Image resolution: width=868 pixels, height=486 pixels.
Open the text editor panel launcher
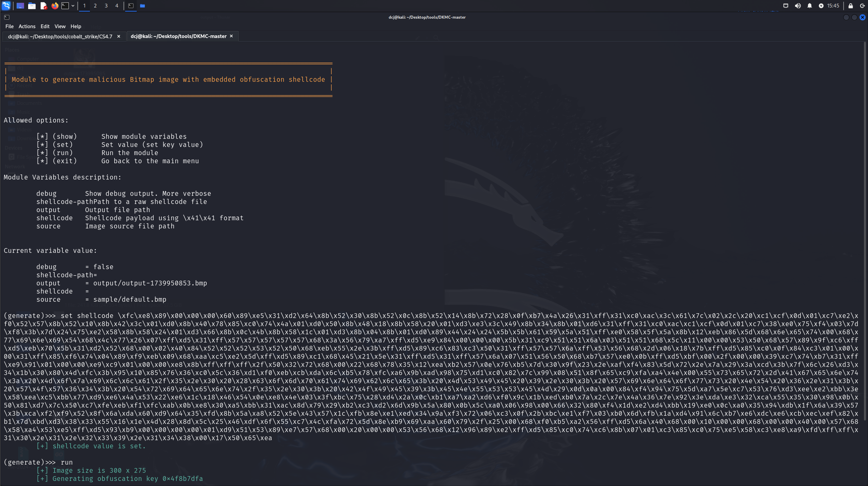(x=43, y=6)
